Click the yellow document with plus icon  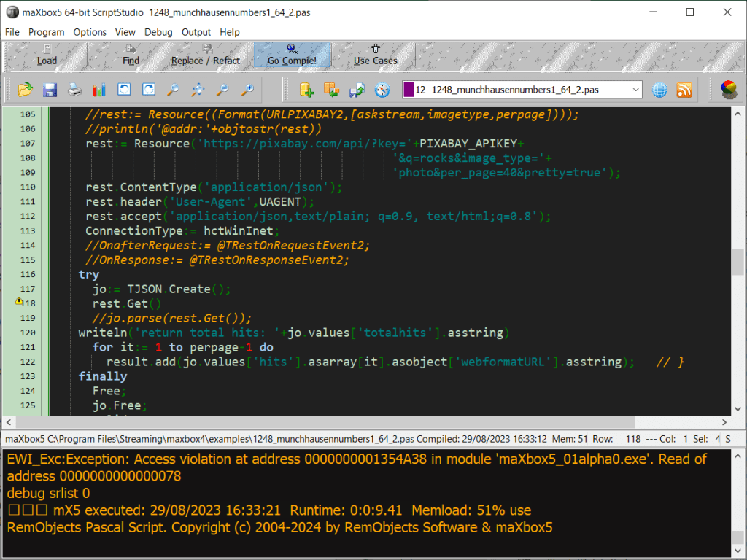tap(307, 90)
